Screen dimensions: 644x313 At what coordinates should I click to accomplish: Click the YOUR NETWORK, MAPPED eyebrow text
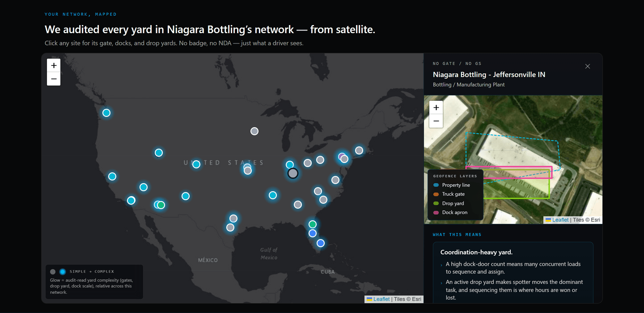pos(80,14)
